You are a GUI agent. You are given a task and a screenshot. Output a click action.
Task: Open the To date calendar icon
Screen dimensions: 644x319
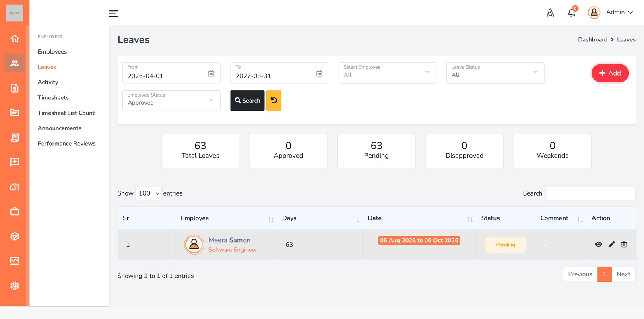[x=319, y=73]
